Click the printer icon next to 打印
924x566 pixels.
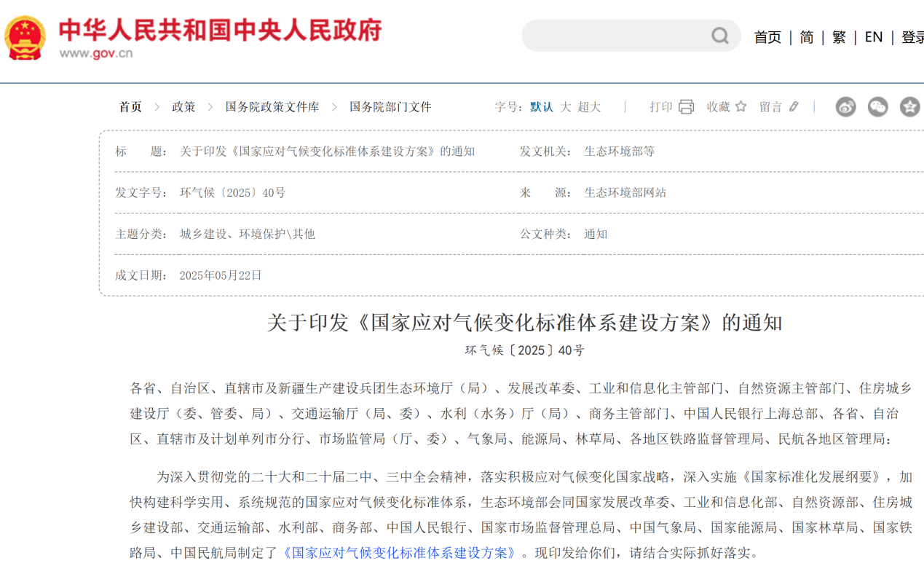tap(686, 107)
